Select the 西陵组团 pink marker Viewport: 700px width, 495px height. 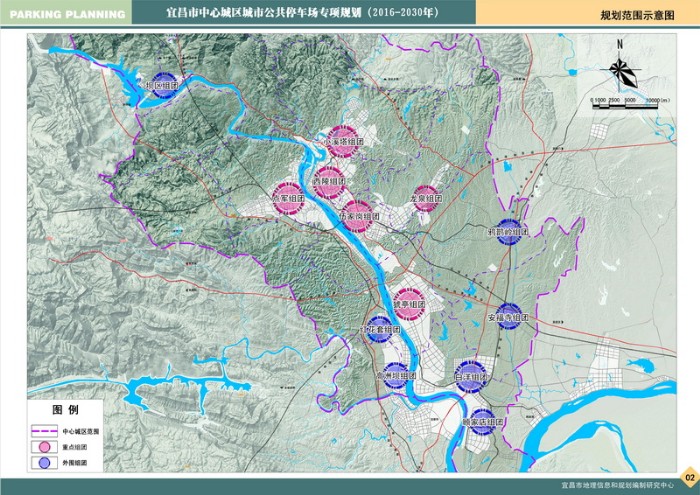click(327, 183)
